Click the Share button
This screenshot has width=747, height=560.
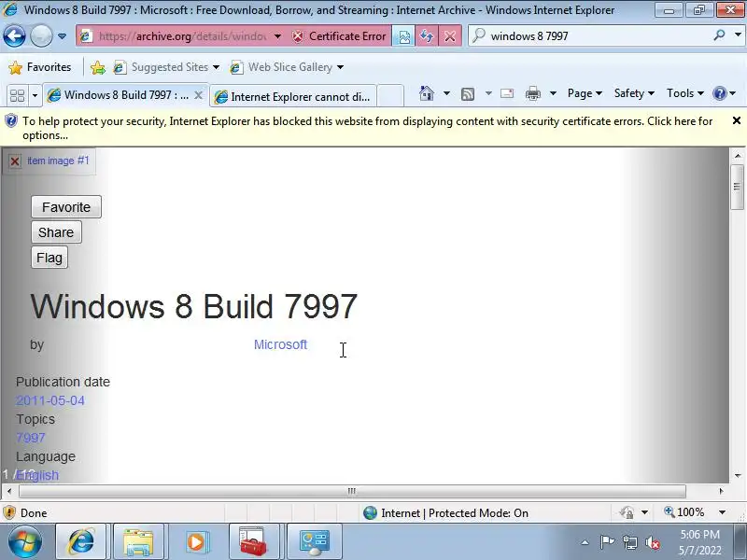[x=56, y=232]
